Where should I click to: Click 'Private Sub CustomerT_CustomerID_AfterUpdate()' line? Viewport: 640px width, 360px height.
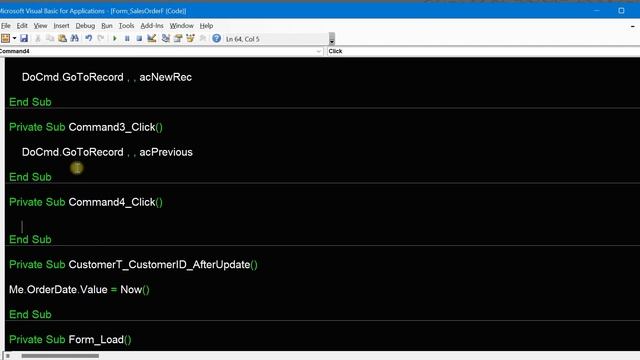[x=133, y=264]
